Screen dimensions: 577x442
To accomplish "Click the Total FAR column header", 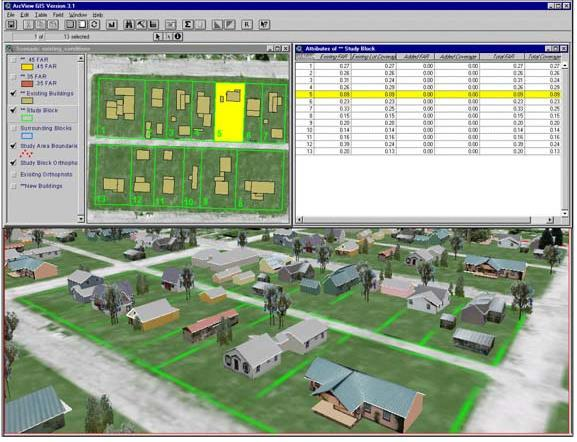I will (x=503, y=57).
